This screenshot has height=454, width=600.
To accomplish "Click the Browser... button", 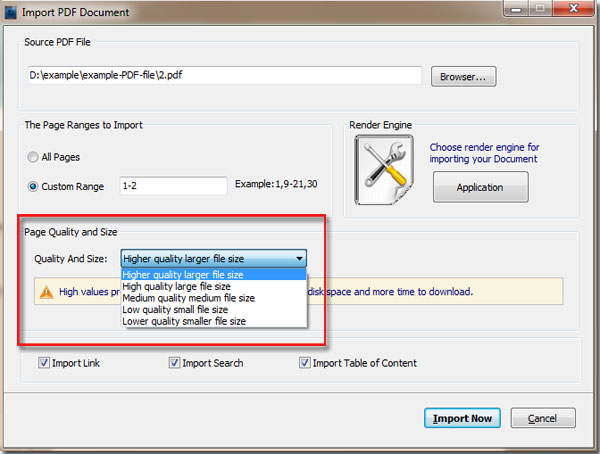I will point(463,77).
